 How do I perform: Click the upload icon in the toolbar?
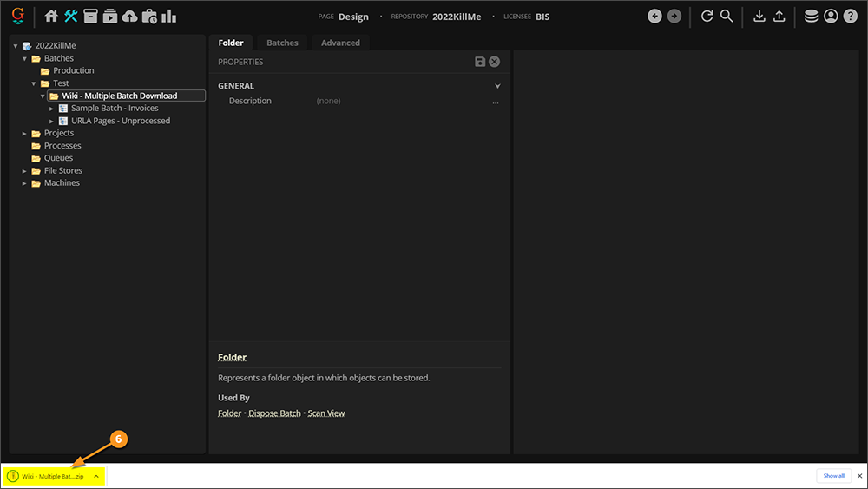point(779,16)
